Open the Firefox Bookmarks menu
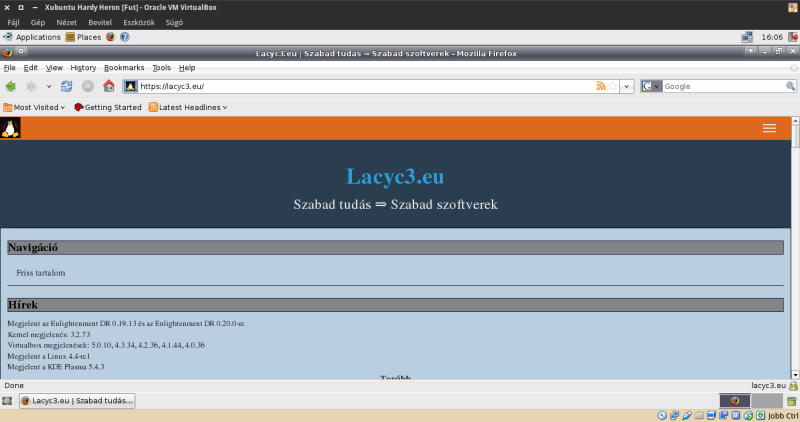The height and width of the screenshot is (422, 800). point(124,67)
